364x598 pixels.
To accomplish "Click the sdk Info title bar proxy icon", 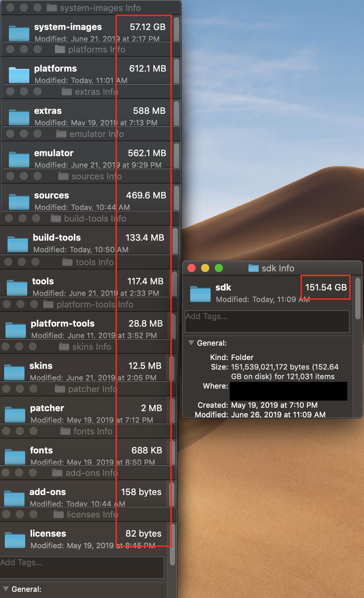I will pos(254,268).
